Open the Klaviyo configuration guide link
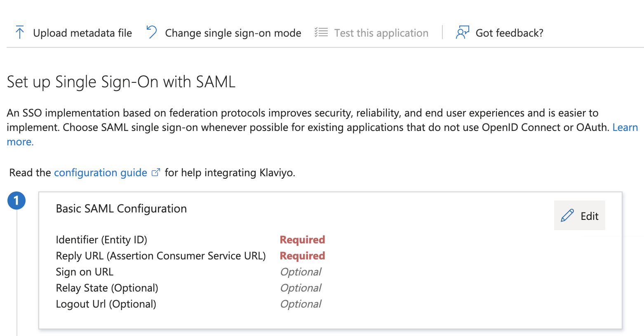This screenshot has height=336, width=644. [x=100, y=173]
